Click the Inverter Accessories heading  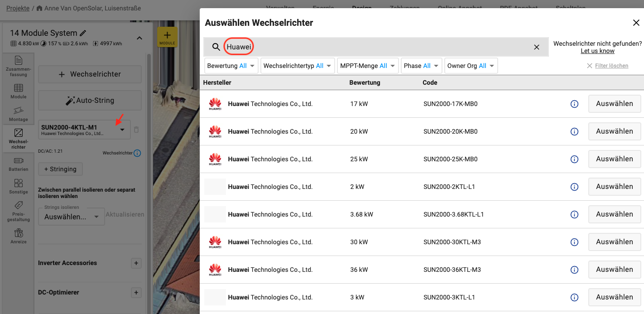(x=67, y=263)
